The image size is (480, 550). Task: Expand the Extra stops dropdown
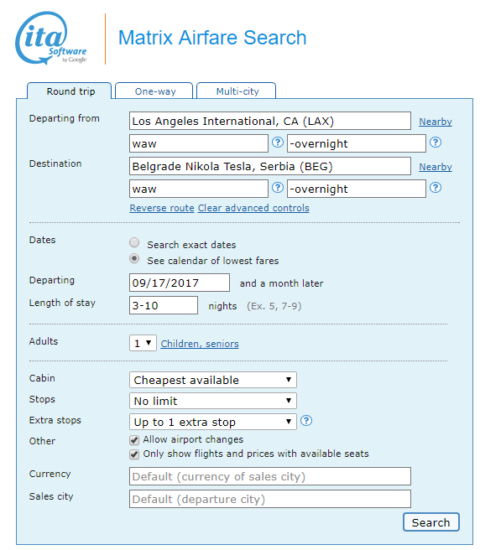tap(213, 422)
